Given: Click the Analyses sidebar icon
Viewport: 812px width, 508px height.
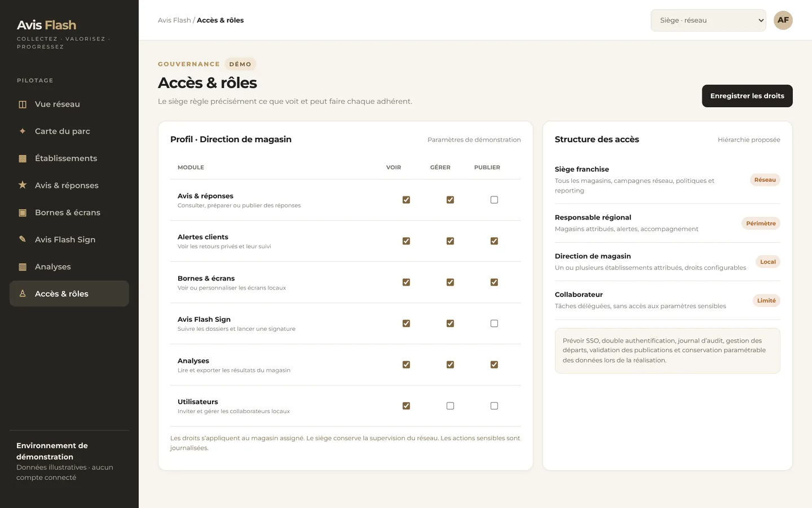Looking at the screenshot, I should [23, 267].
